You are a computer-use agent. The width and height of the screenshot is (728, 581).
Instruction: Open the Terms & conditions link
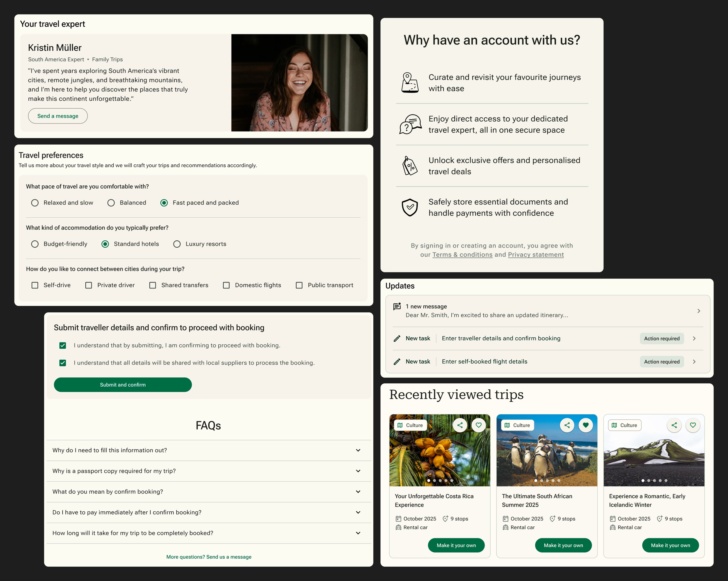tap(462, 255)
